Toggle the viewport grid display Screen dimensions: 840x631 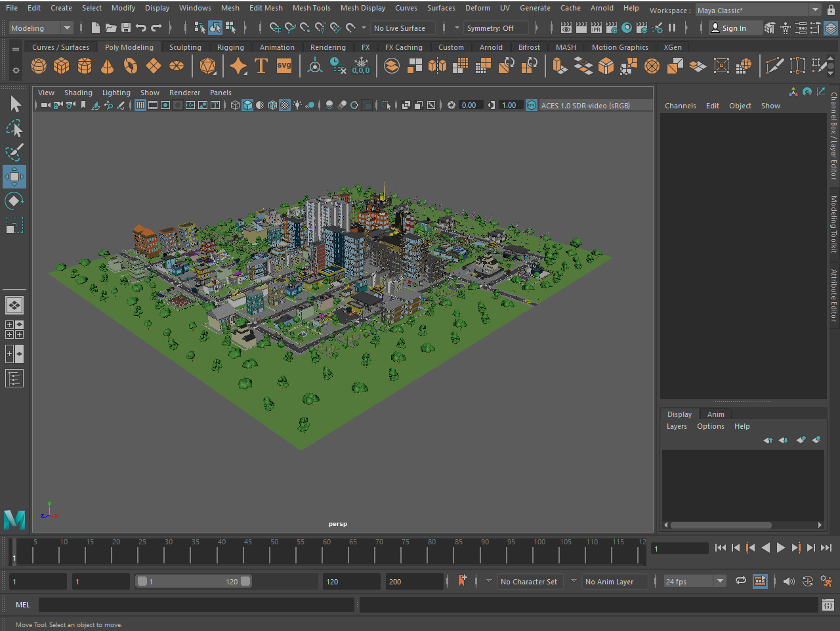click(140, 105)
